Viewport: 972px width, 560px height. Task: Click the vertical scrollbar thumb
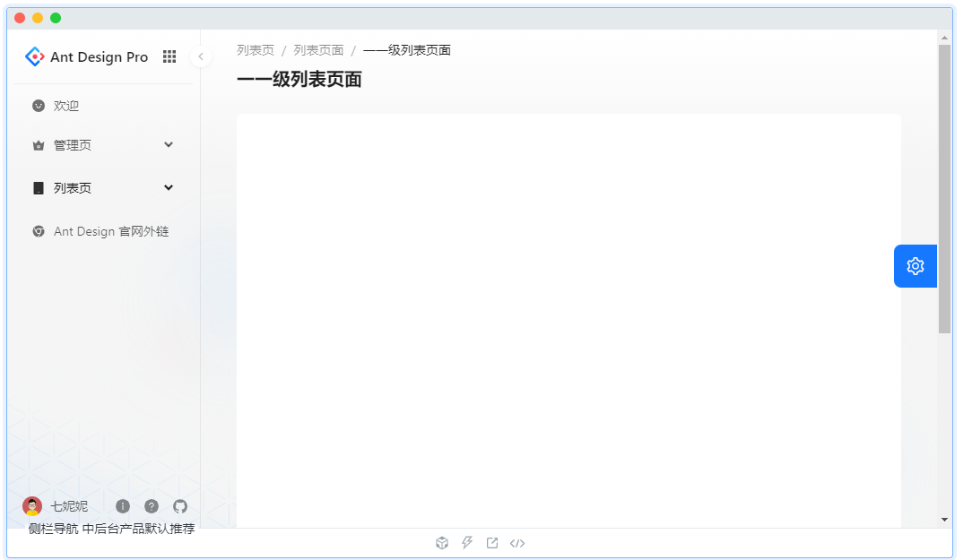(944, 189)
